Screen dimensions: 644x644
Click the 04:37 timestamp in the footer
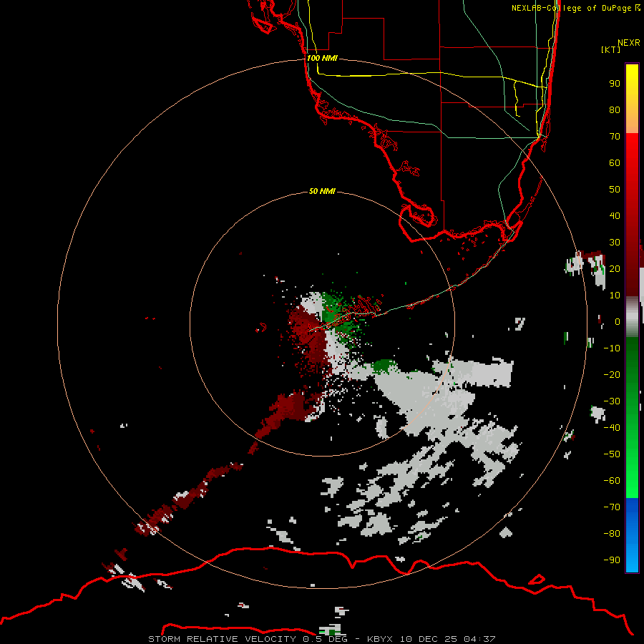point(479,639)
